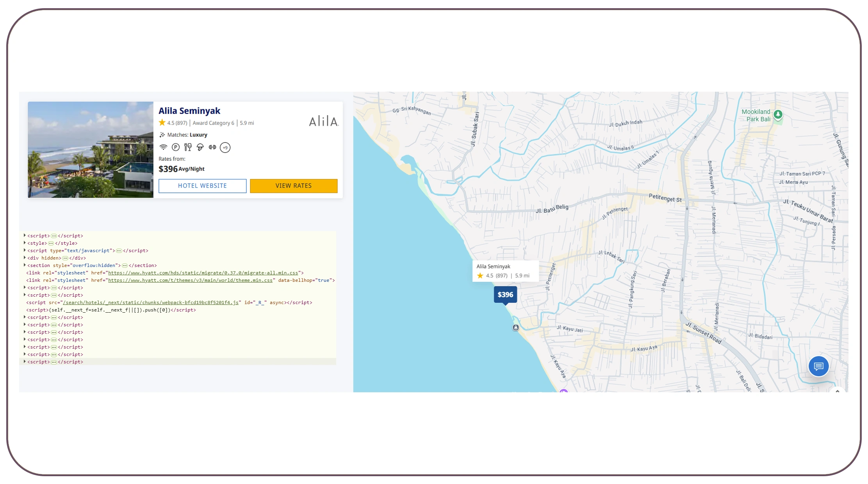This screenshot has width=868, height=484.
Task: Click the "Award Category 6" text
Action: [x=213, y=123]
